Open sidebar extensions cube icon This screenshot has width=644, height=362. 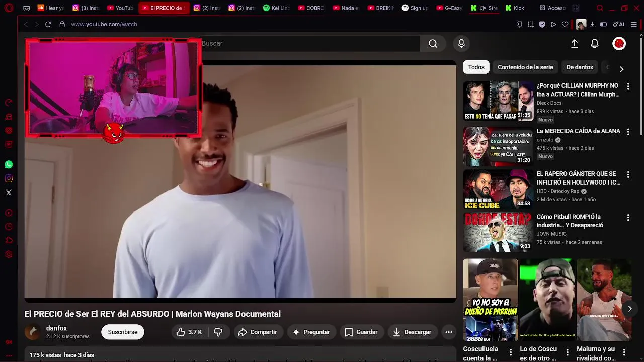[9, 241]
